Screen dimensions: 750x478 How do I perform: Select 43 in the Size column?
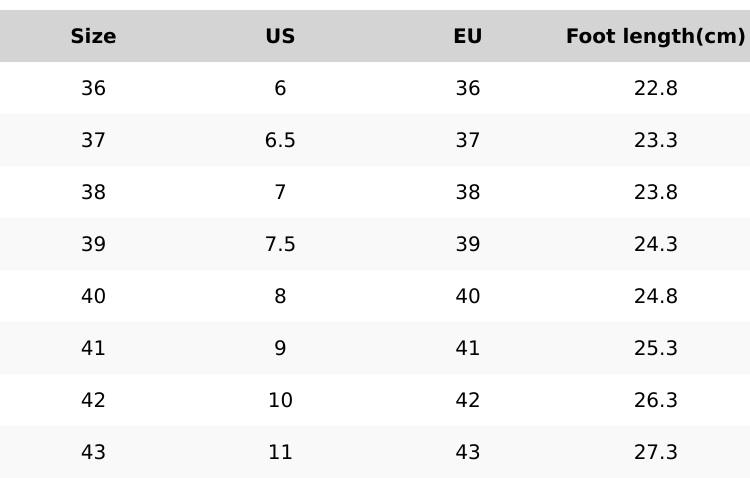coord(93,453)
